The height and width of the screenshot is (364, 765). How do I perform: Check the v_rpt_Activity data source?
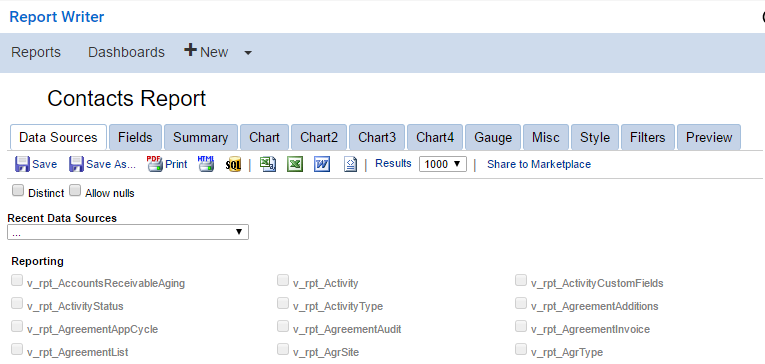(282, 280)
